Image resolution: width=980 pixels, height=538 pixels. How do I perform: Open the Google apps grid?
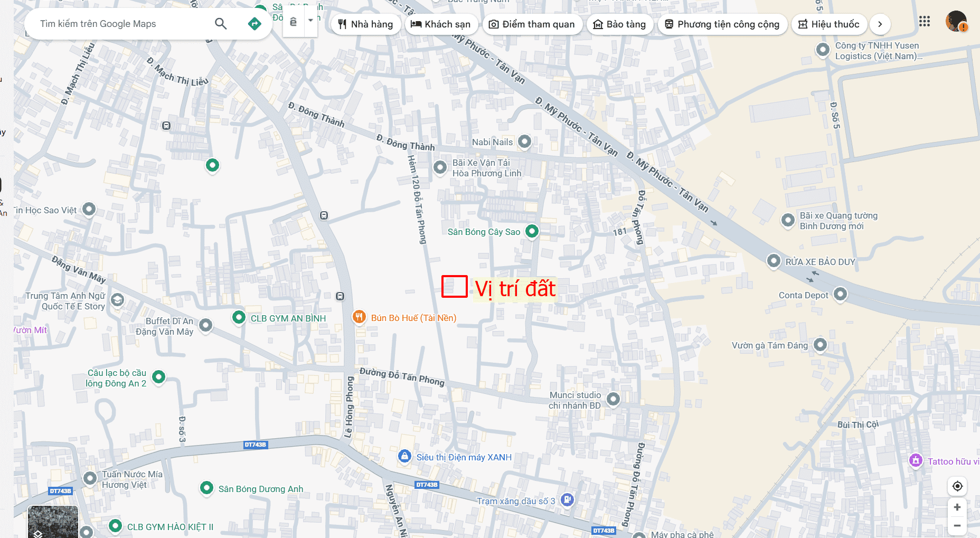point(924,22)
